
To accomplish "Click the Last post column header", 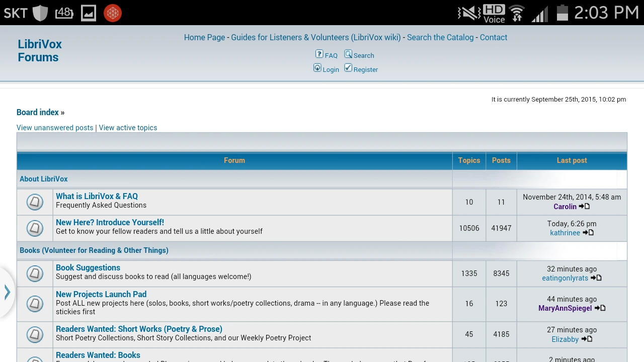I will tap(572, 160).
